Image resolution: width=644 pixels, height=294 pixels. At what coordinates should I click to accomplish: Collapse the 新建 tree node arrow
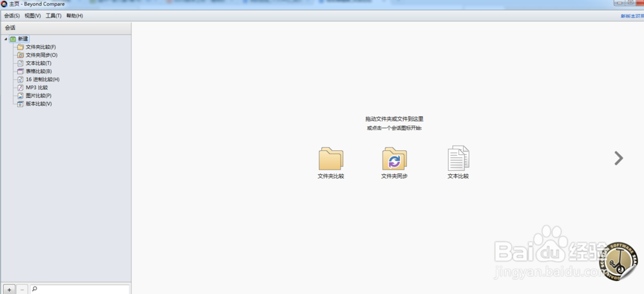(x=6, y=39)
